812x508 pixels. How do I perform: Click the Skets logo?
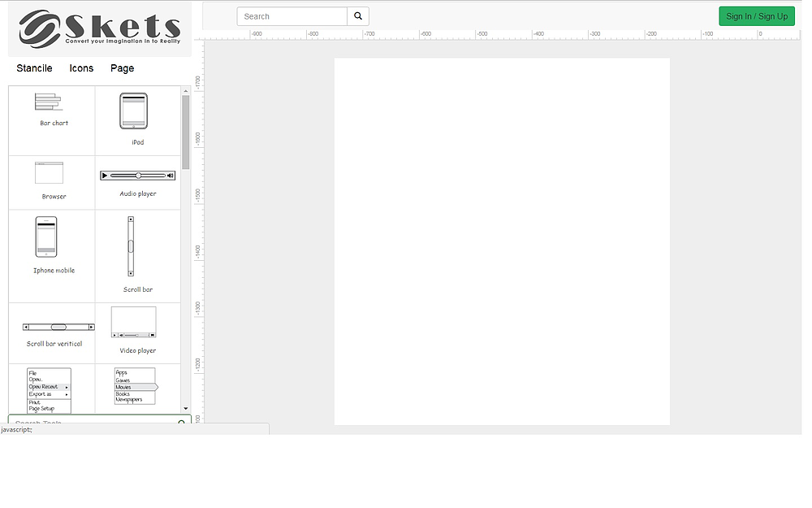(x=99, y=29)
